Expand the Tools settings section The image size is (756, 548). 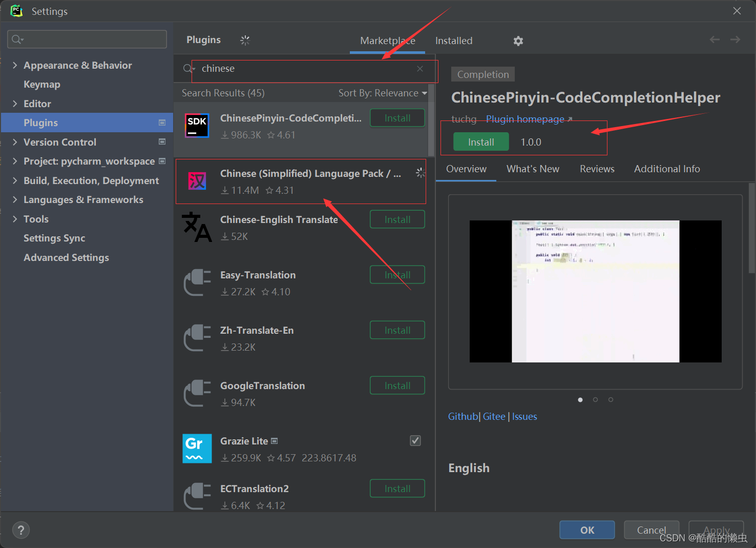(15, 219)
